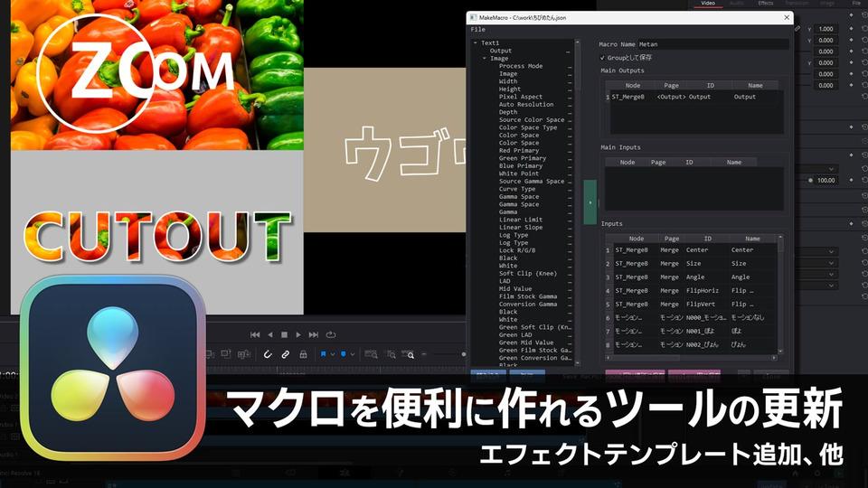Add a blue marker on the timeline

(344, 354)
